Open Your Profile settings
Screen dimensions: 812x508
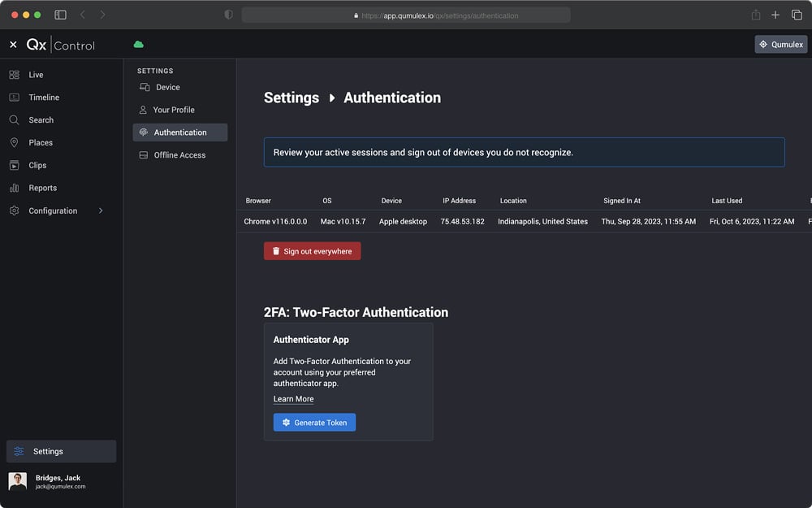pos(173,111)
